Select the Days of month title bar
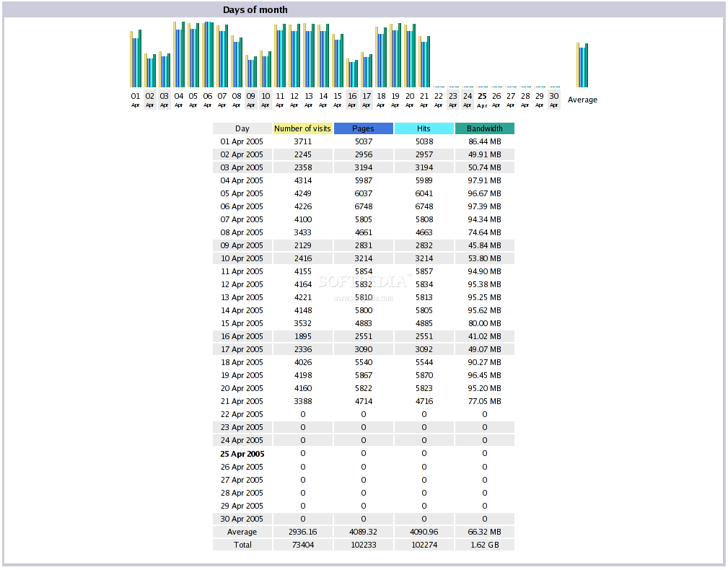 pos(254,9)
